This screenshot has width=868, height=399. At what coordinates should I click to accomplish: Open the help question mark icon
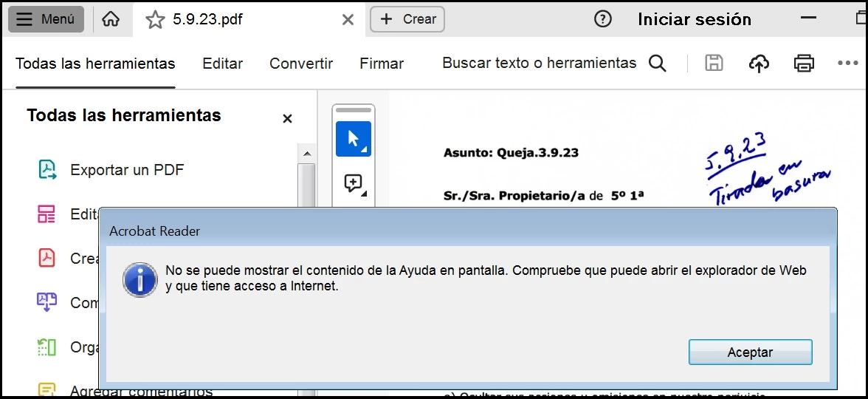pos(602,19)
